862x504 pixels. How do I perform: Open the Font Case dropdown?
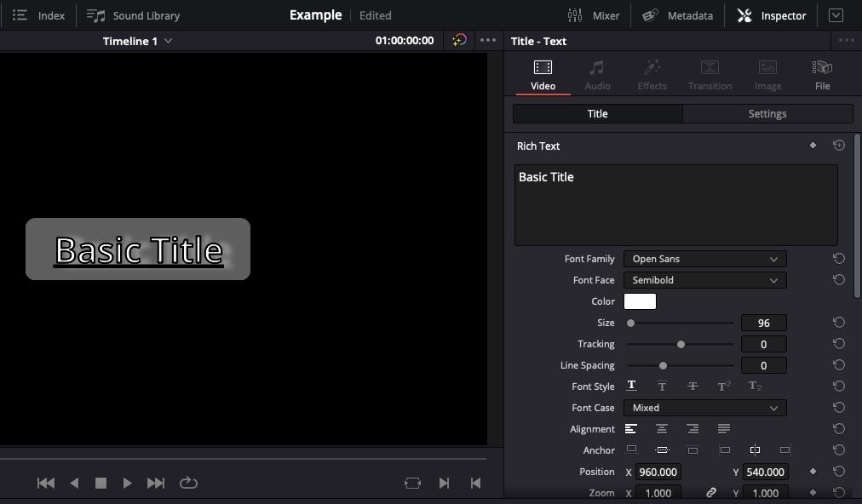704,408
